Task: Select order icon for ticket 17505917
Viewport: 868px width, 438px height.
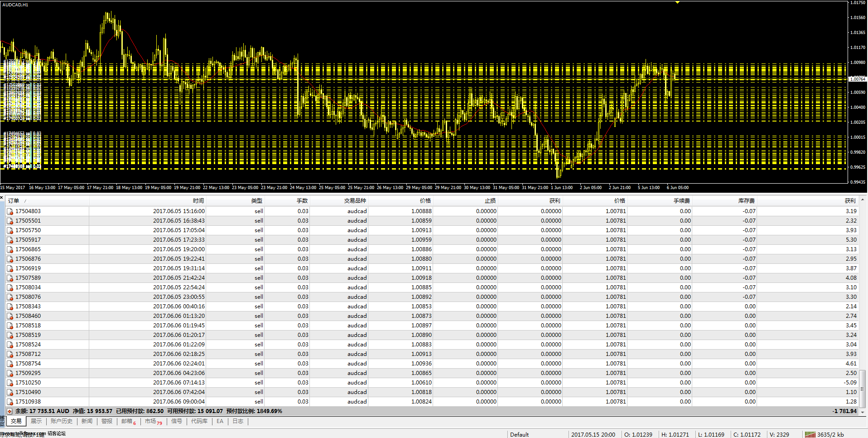Action: (x=10, y=240)
